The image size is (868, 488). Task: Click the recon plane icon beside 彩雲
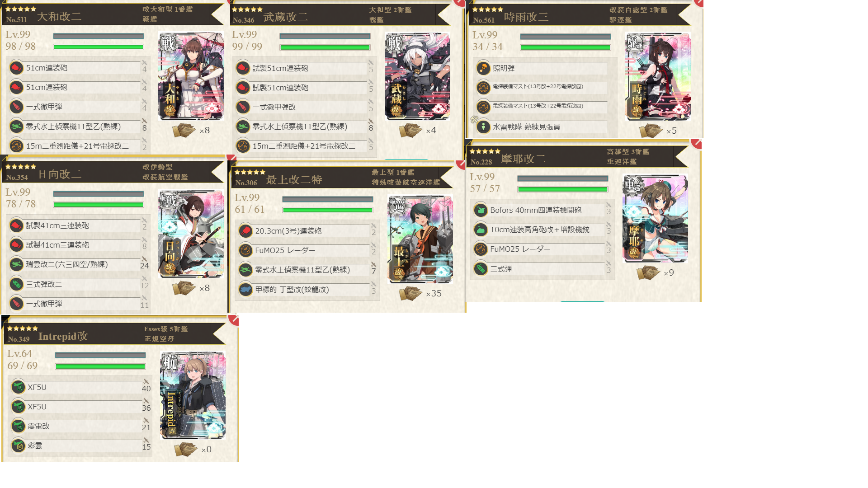click(18, 446)
